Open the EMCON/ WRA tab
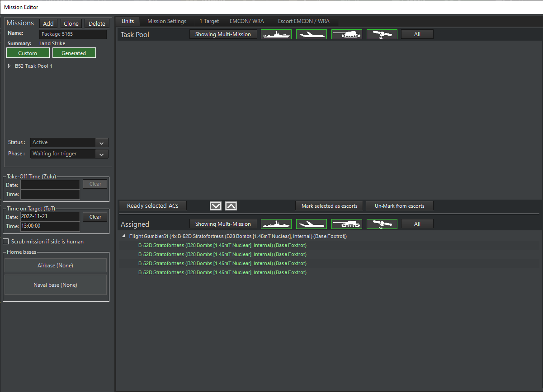Viewport: 543px width, 392px height. pos(247,21)
